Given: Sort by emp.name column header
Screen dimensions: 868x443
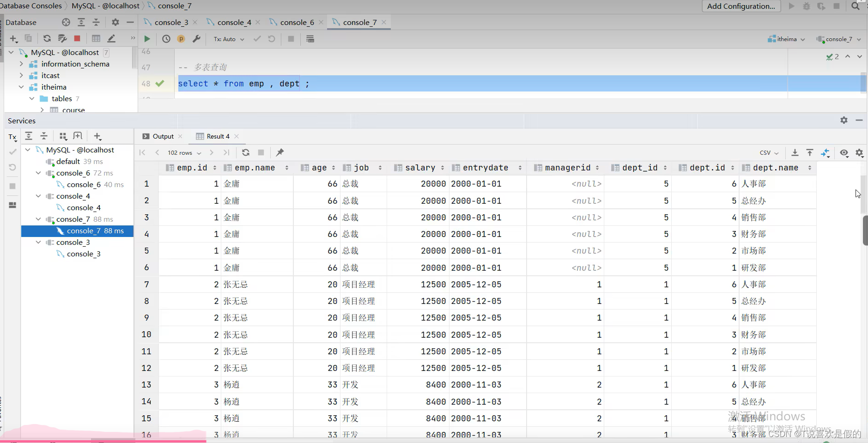Looking at the screenshot, I should (256, 168).
